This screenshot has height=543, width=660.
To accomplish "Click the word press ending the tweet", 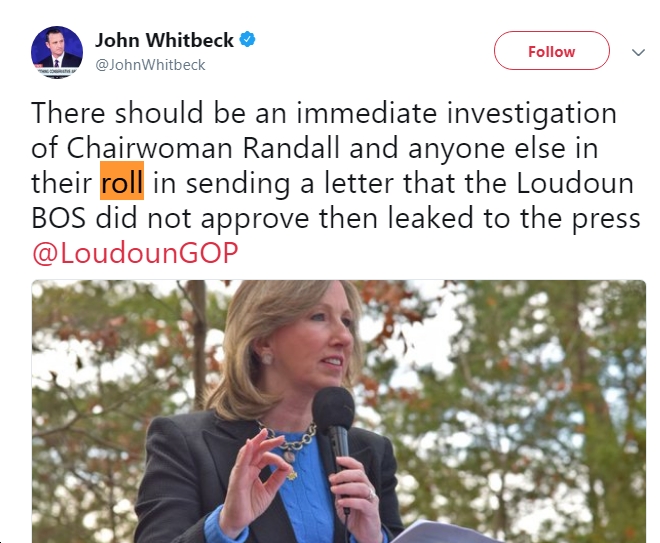I will coord(606,220).
